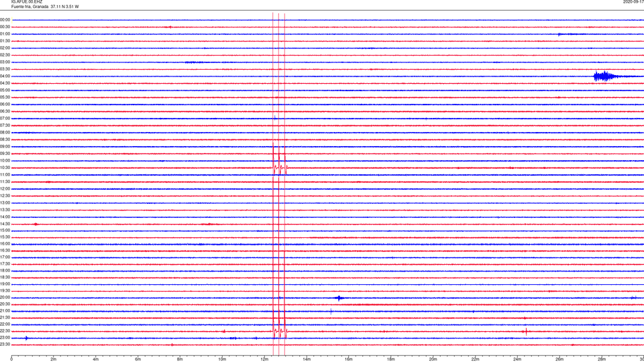Click the 2m axis tick label
Screen dimensions: 644x362
coord(54,359)
